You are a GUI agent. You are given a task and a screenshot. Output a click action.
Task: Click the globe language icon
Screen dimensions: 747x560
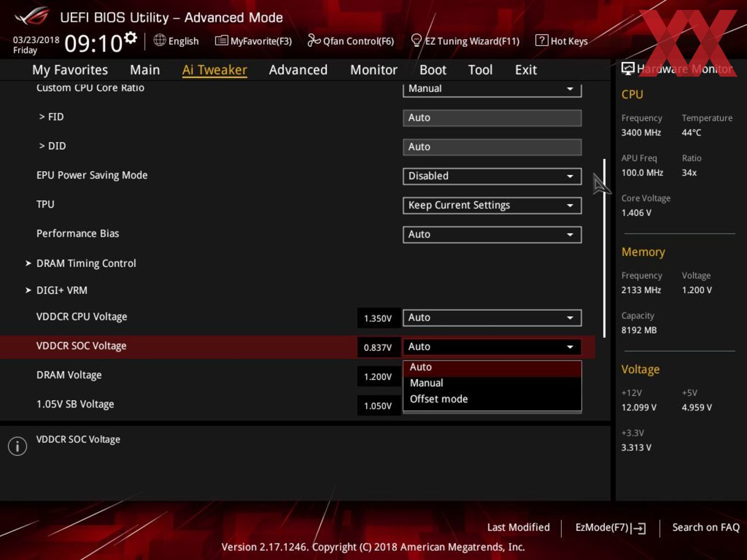(x=159, y=40)
